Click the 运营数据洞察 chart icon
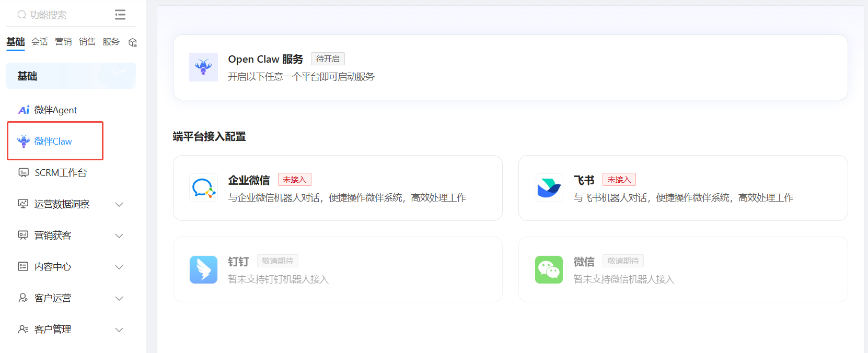This screenshot has height=353, width=868. coord(23,204)
